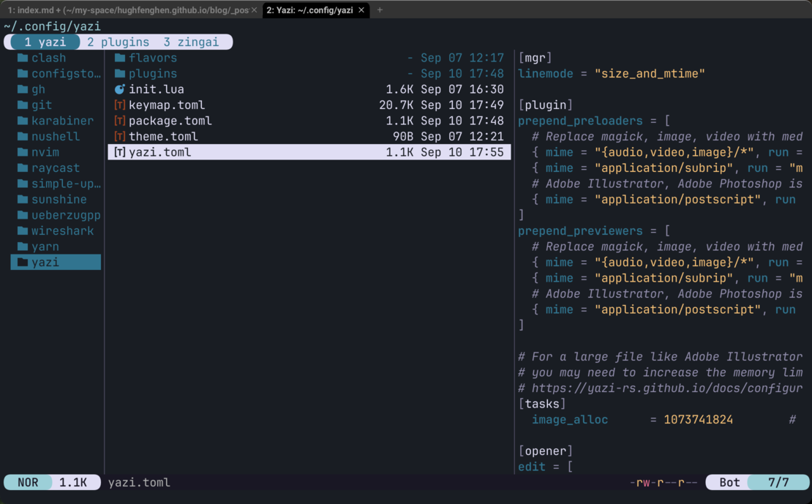Click the gh folder icon
The width and height of the screenshot is (812, 504).
[x=22, y=89]
